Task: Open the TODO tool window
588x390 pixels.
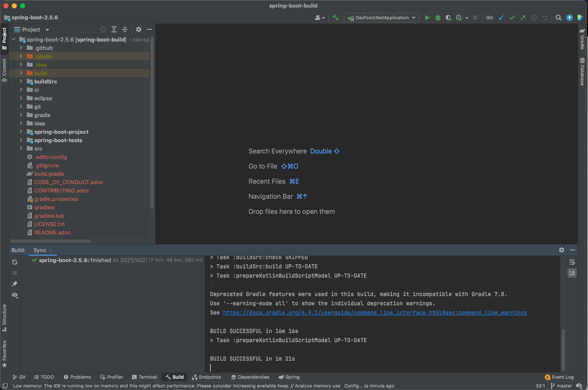Action: tap(44, 377)
